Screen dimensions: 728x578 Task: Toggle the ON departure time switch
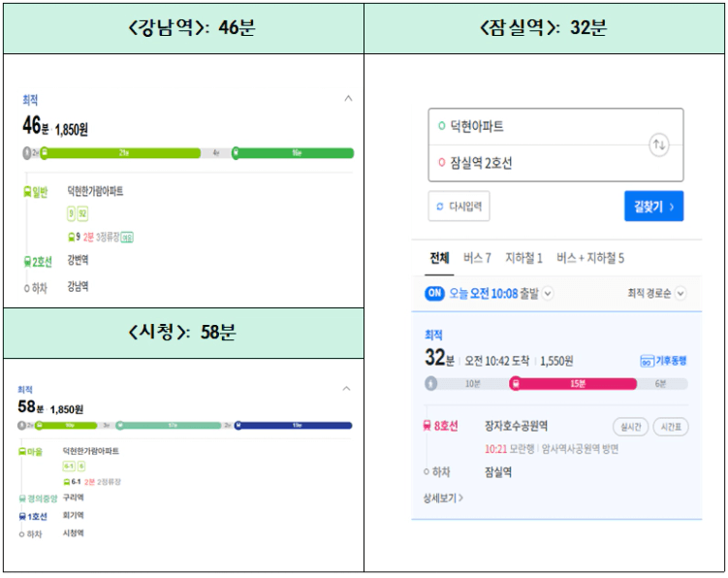pyautogui.click(x=434, y=294)
